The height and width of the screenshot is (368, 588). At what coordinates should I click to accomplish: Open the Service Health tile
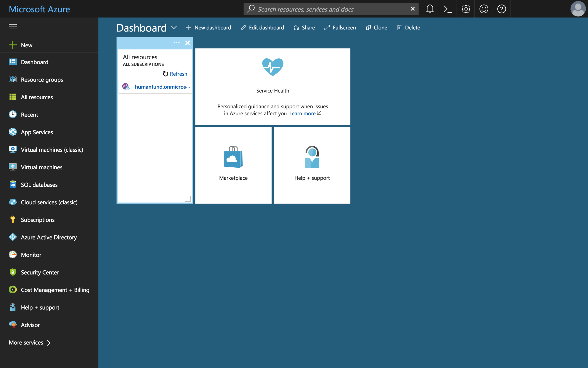coord(273,86)
